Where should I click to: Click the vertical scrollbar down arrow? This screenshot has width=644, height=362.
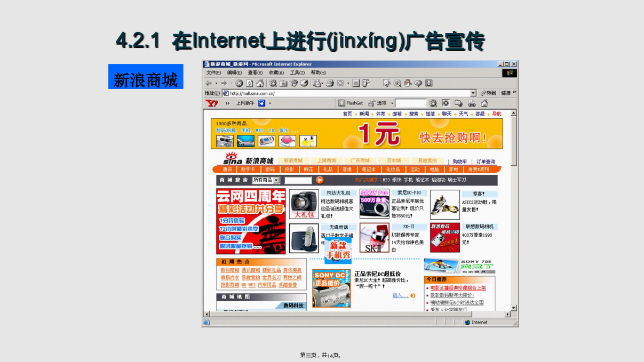point(514,308)
